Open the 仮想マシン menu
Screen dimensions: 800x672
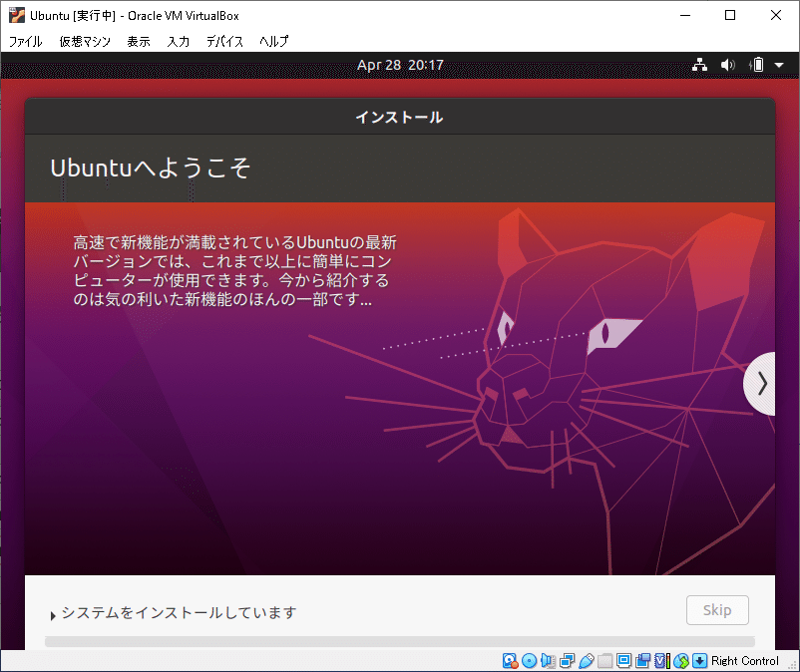85,41
